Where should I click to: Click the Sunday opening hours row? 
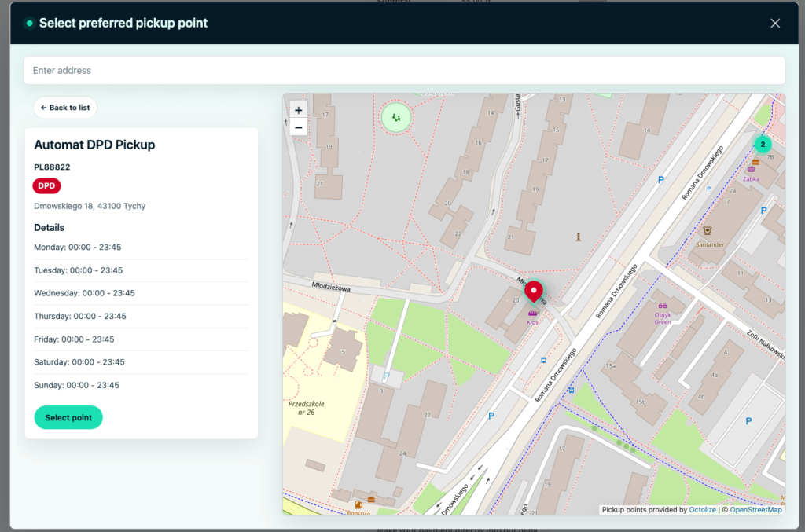click(142, 385)
